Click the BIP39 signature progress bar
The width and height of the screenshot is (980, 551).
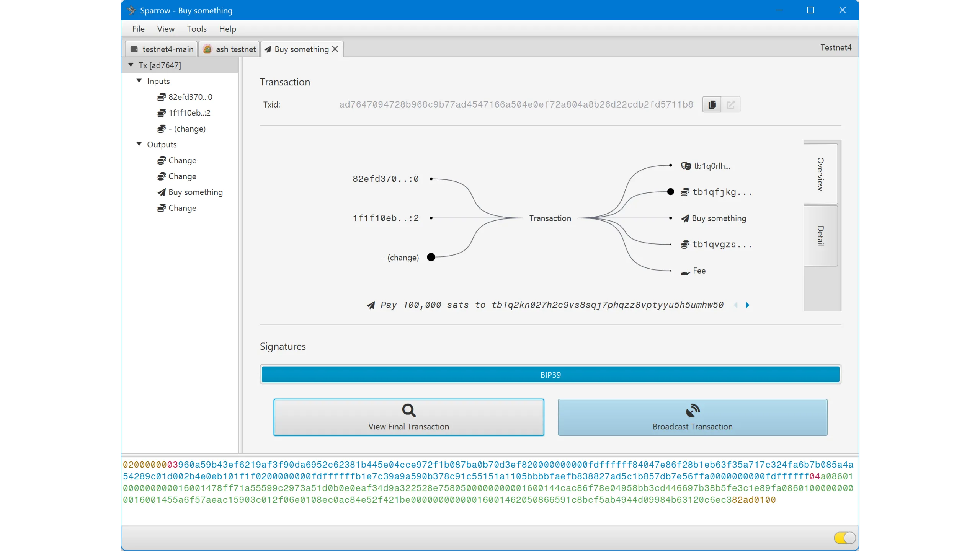click(x=550, y=375)
